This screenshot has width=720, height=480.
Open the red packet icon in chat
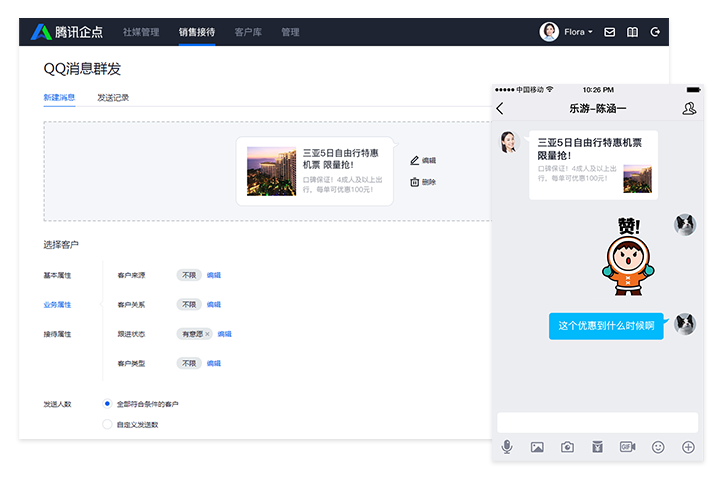(x=597, y=447)
